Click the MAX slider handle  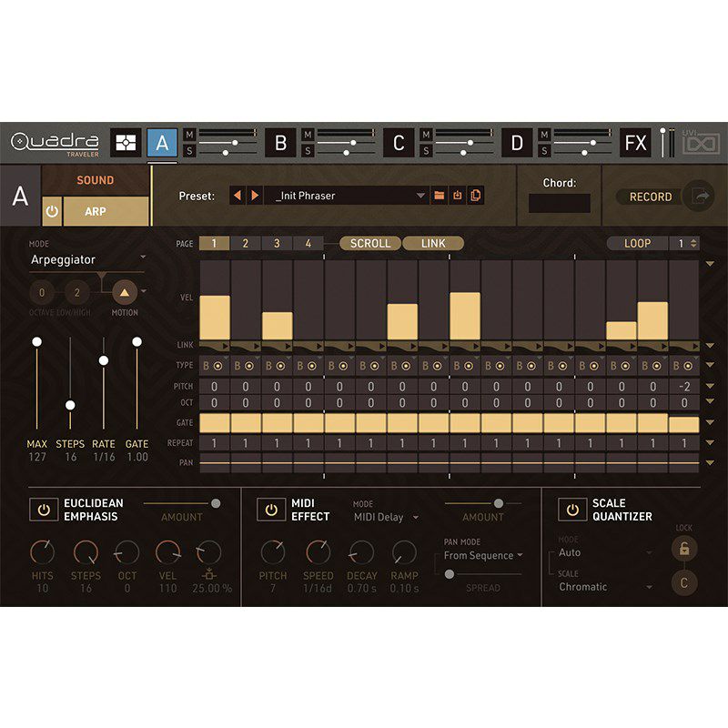click(36, 342)
